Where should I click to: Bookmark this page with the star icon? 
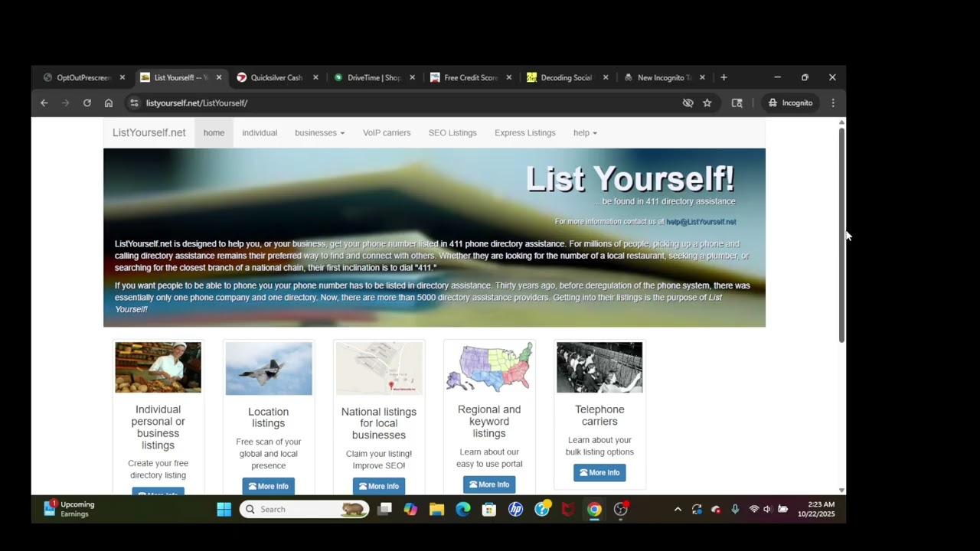click(x=707, y=103)
